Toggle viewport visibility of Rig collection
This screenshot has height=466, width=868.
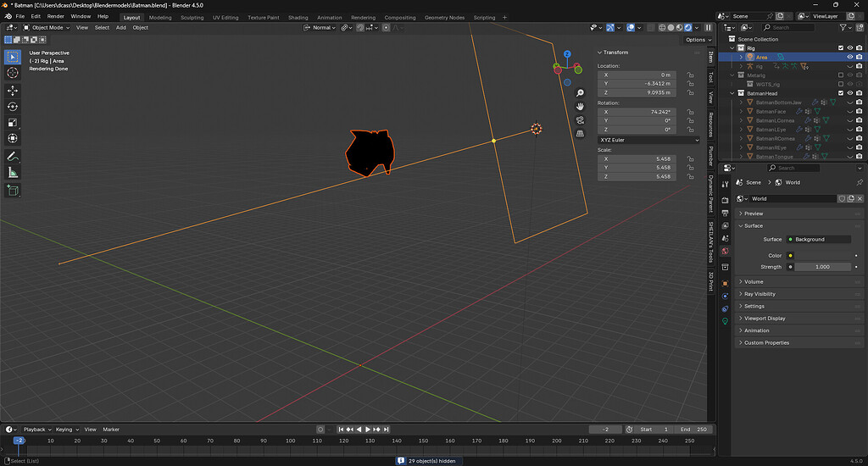pyautogui.click(x=849, y=48)
